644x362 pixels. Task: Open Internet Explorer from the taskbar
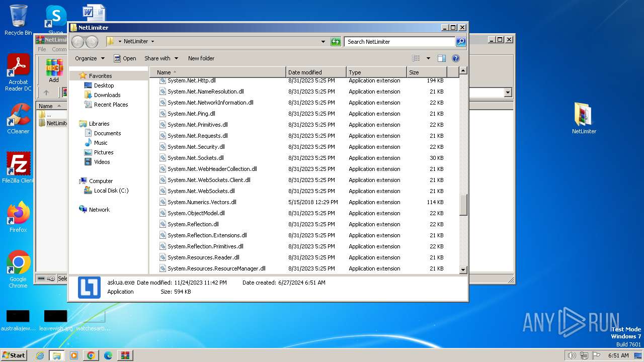click(x=40, y=355)
